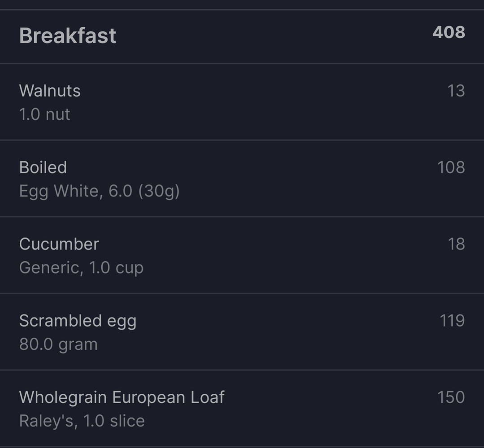Open the Scrambled egg entry

[242, 332]
